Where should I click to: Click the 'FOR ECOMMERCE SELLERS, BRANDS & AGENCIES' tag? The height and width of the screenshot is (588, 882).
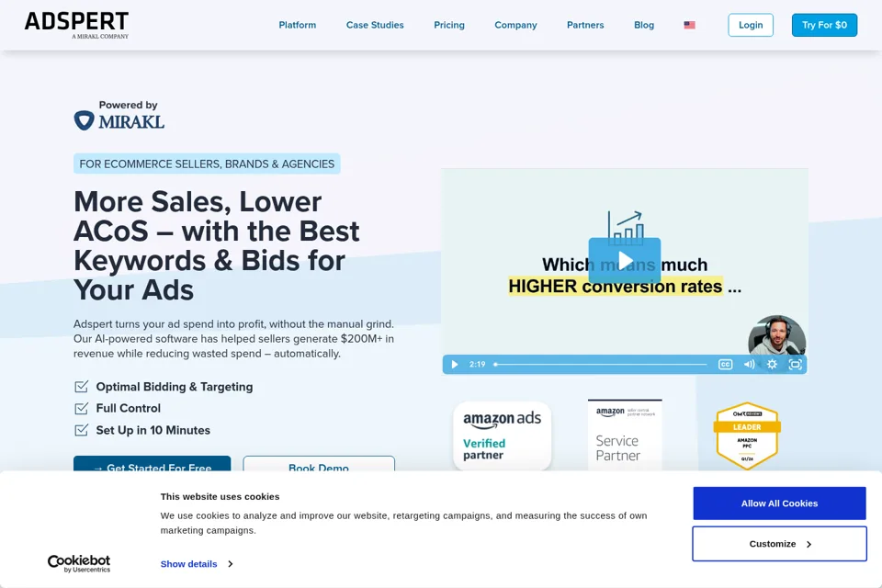(207, 164)
